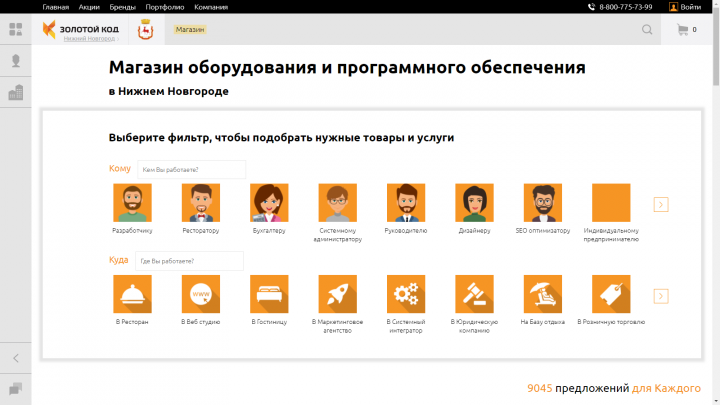This screenshot has width=720, height=405.
Task: Click the cart count 0
Action: (x=694, y=30)
